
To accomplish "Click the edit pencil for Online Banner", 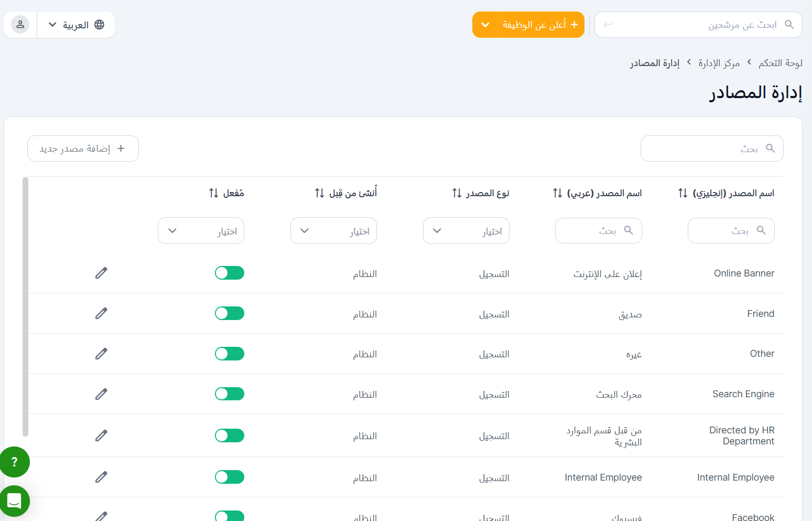I will [x=101, y=273].
